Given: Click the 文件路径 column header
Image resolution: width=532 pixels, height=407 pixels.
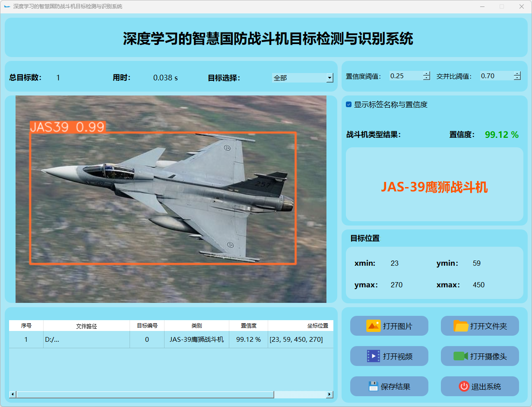Looking at the screenshot, I should (86, 326).
